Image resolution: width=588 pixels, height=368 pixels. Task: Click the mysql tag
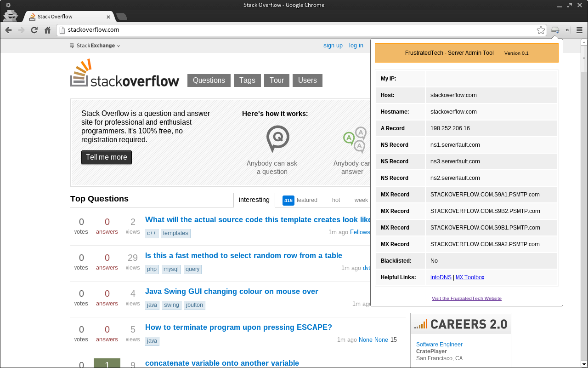pos(171,269)
